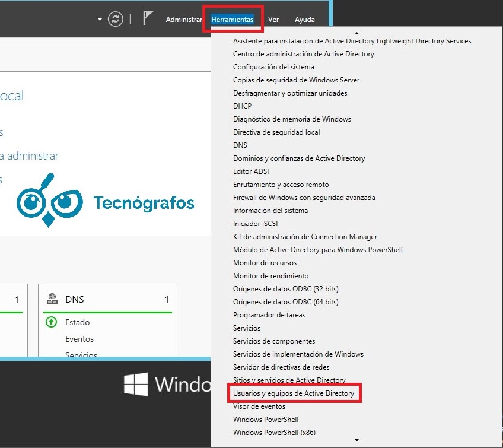The width and height of the screenshot is (503, 448).
Task: Click the DNS tile title
Action: pos(74,300)
